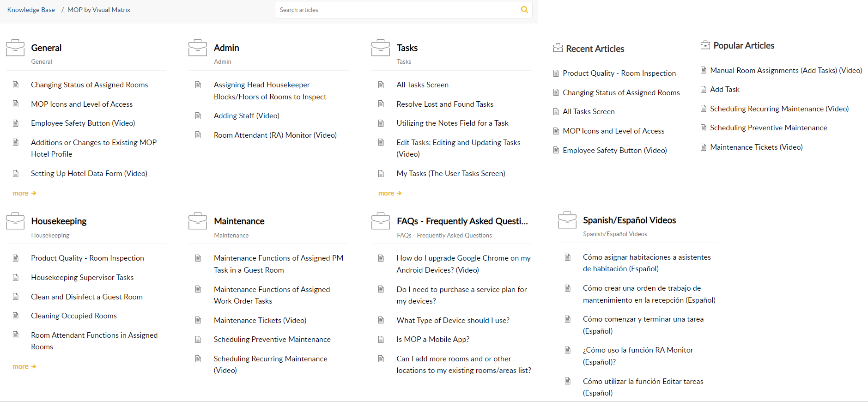Open Cómo asignar habitaciones a asistentes article
Image resolution: width=868 pixels, height=402 pixels.
tap(647, 263)
